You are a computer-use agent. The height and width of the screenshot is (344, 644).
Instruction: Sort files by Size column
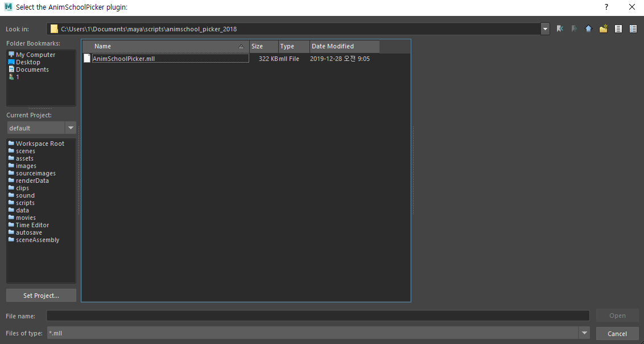coord(264,47)
